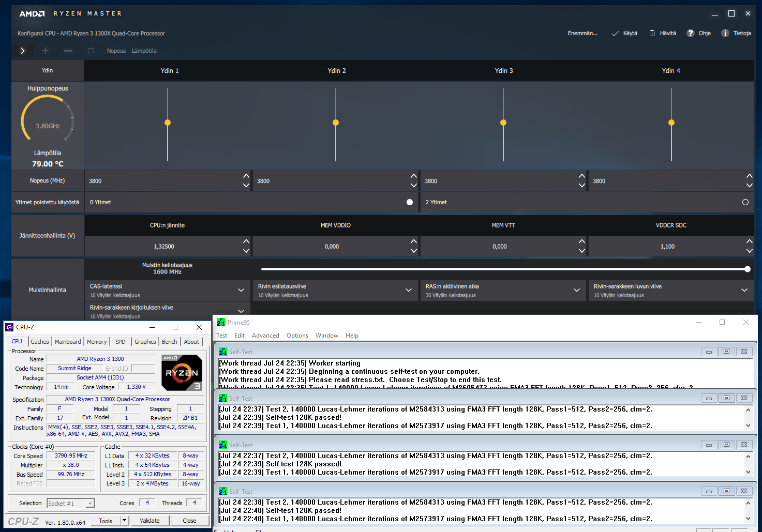
Task: Click the minus remove-profile icon
Action: (x=68, y=51)
